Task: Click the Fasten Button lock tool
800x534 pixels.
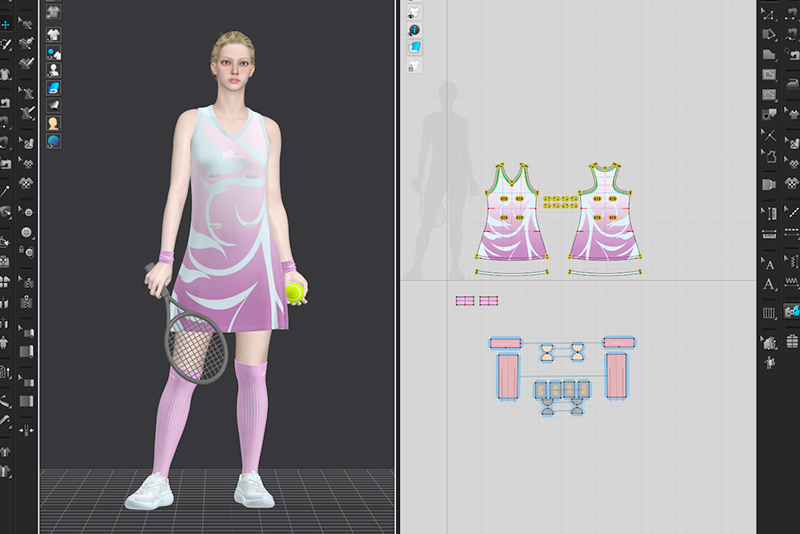Action: 27,251
